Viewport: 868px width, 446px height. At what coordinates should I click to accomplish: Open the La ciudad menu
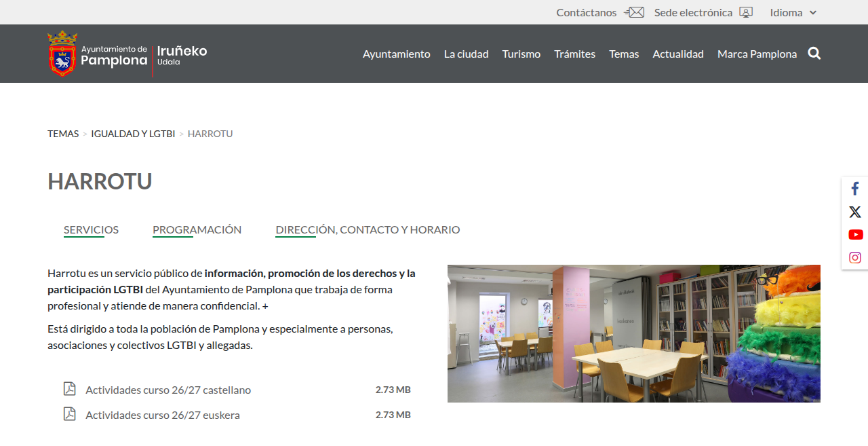point(467,54)
